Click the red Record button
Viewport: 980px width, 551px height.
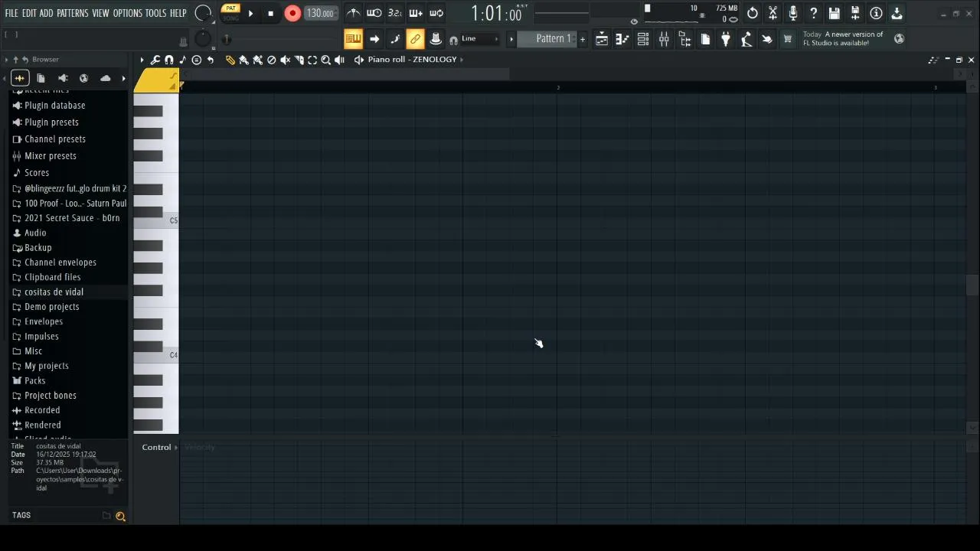[292, 13]
